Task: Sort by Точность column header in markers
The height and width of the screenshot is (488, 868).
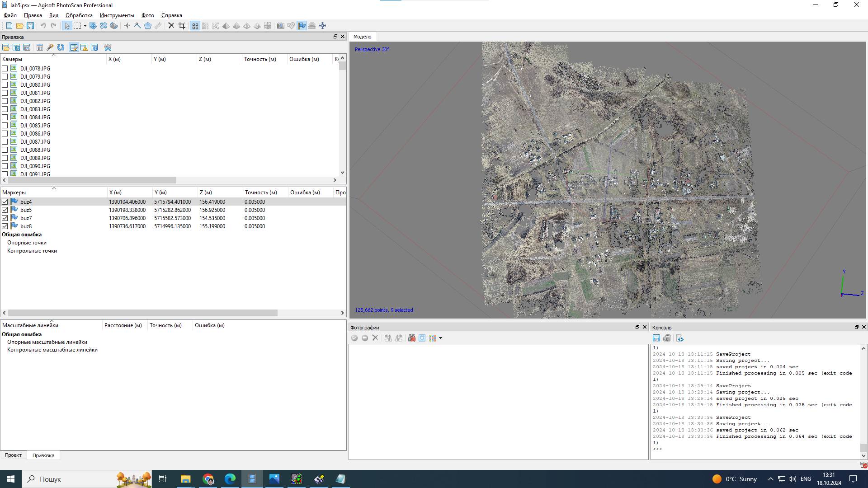Action: coord(260,192)
